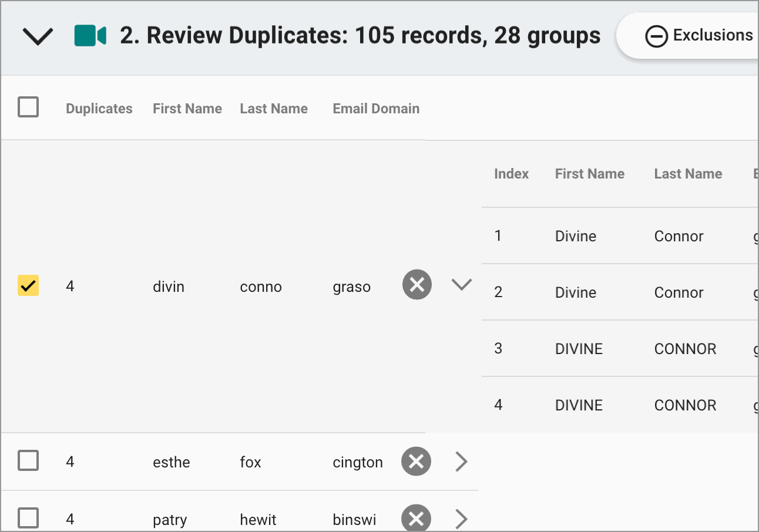Click the teal video camera icon
Viewport: 759px width, 532px height.
(90, 35)
